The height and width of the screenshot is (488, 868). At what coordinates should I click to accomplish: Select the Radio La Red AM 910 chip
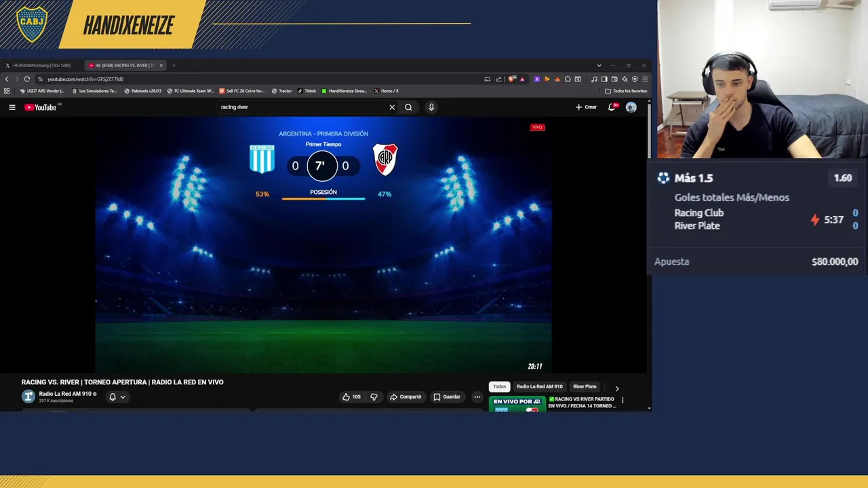click(x=540, y=386)
